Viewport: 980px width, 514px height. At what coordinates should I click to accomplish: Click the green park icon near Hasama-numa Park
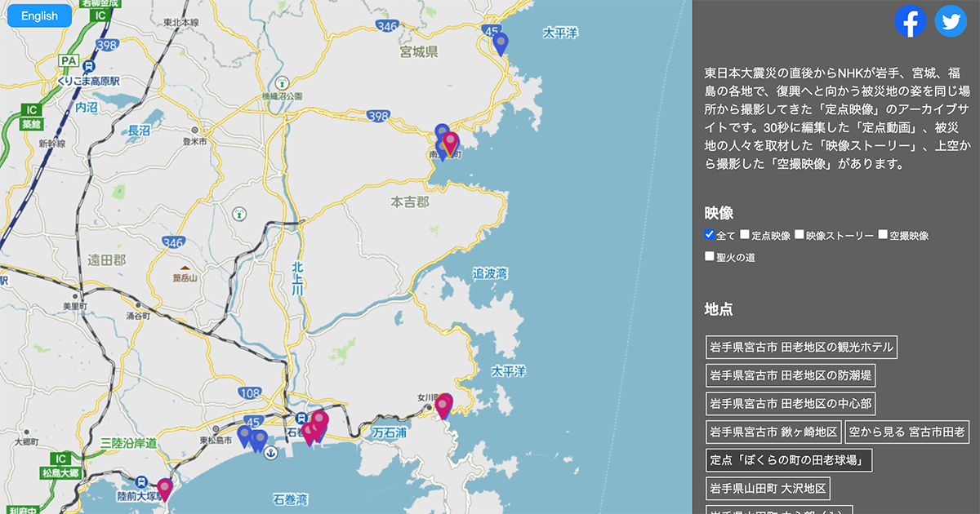(282, 82)
